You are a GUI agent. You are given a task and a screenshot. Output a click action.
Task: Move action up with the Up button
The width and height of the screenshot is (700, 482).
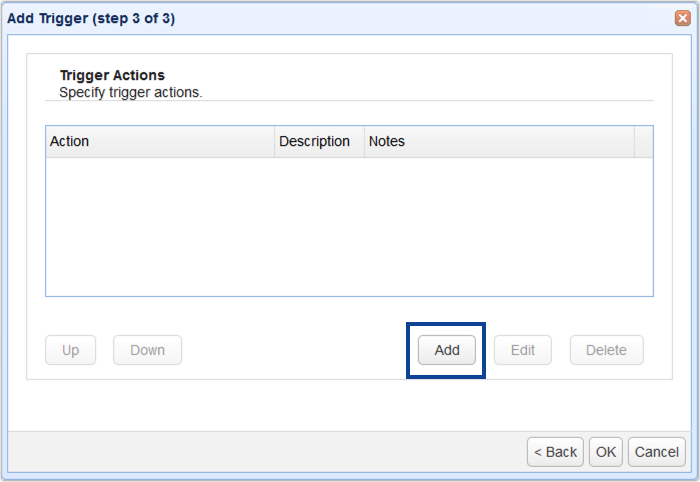pos(70,350)
